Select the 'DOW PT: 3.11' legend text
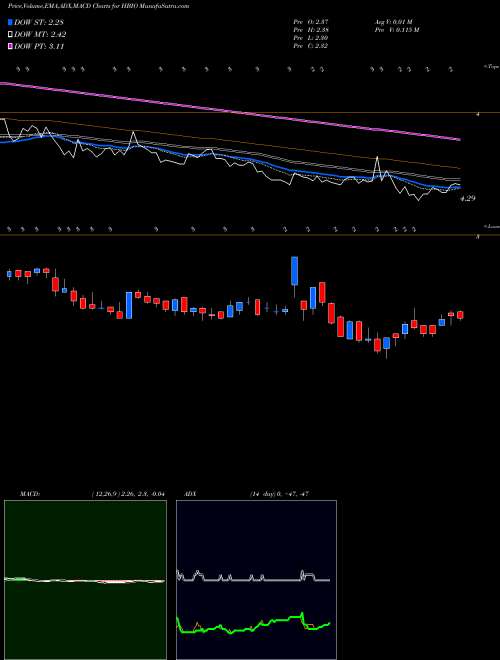Viewport: 500px width, 660px height. coord(39,47)
